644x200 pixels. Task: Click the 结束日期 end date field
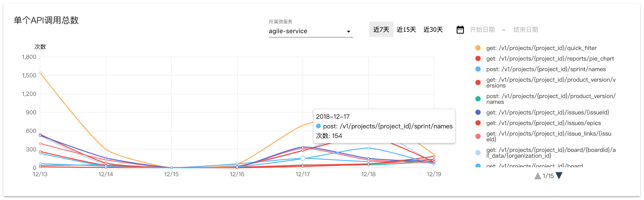pos(525,30)
